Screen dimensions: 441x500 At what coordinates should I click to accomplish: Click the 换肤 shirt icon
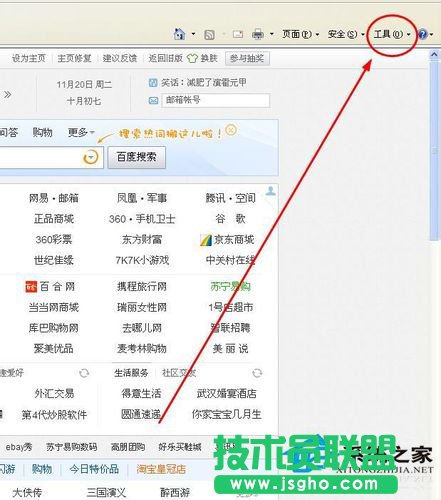tap(192, 58)
